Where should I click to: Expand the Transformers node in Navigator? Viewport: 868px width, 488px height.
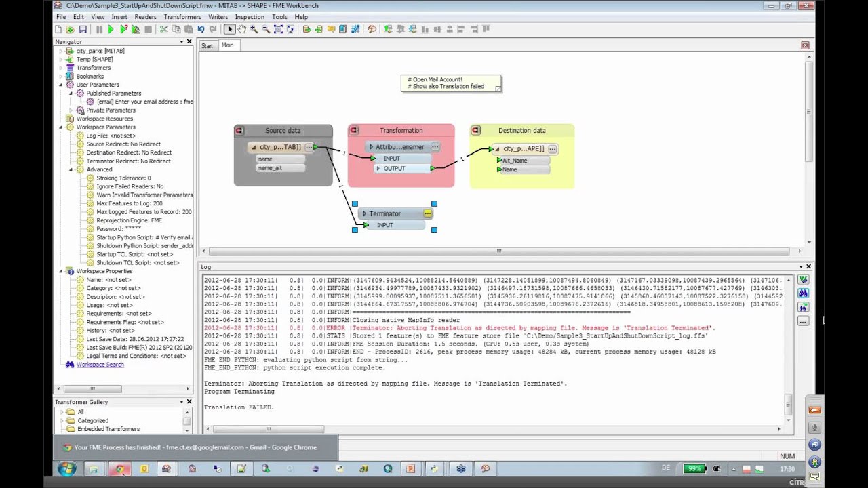60,68
